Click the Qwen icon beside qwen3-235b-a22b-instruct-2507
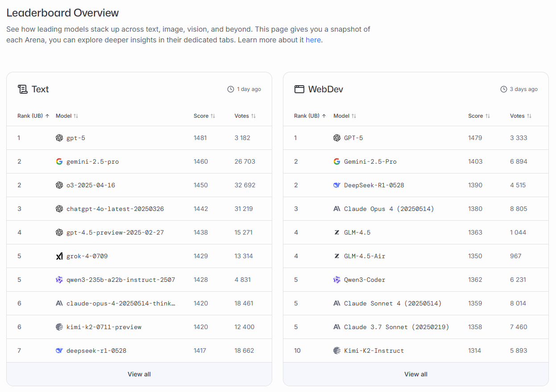Screen dimensions: 556x392 tap(59, 280)
